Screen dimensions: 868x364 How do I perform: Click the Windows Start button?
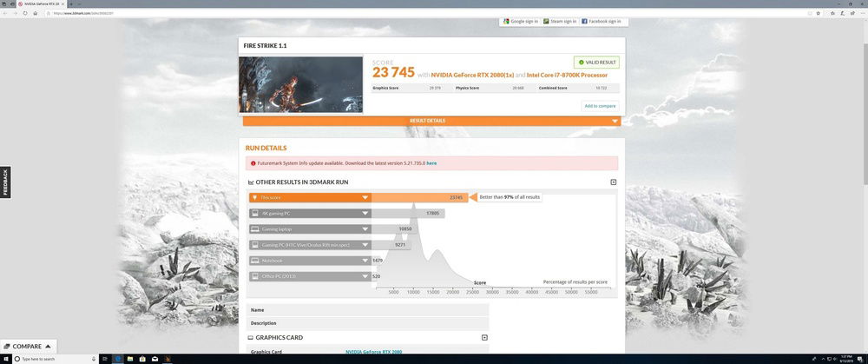5,359
